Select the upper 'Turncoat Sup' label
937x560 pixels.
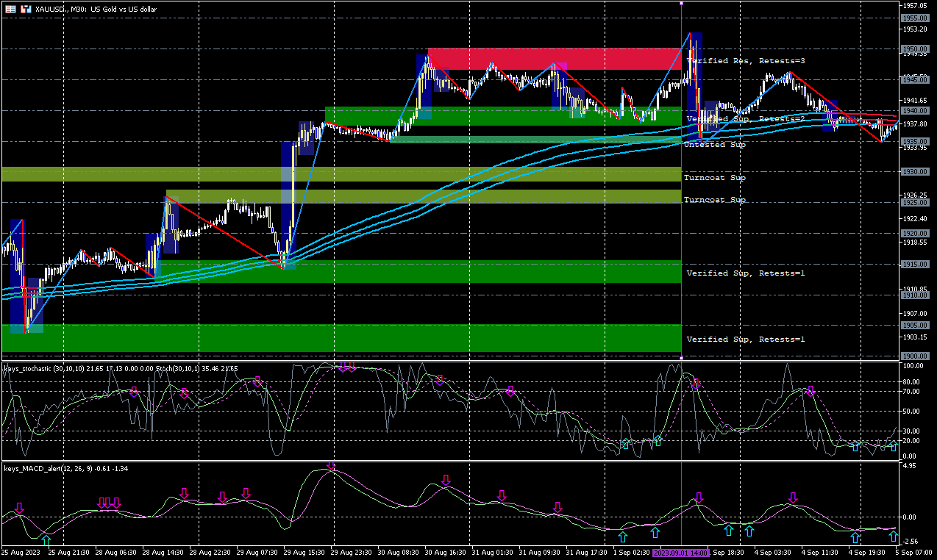point(715,178)
